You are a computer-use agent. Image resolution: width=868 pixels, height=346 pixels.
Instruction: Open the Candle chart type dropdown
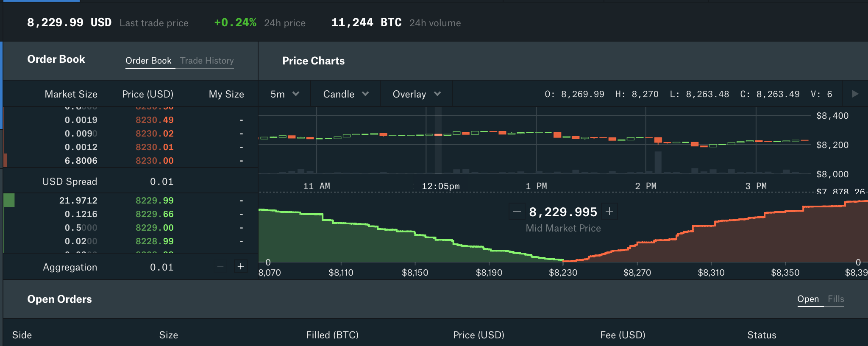point(345,94)
